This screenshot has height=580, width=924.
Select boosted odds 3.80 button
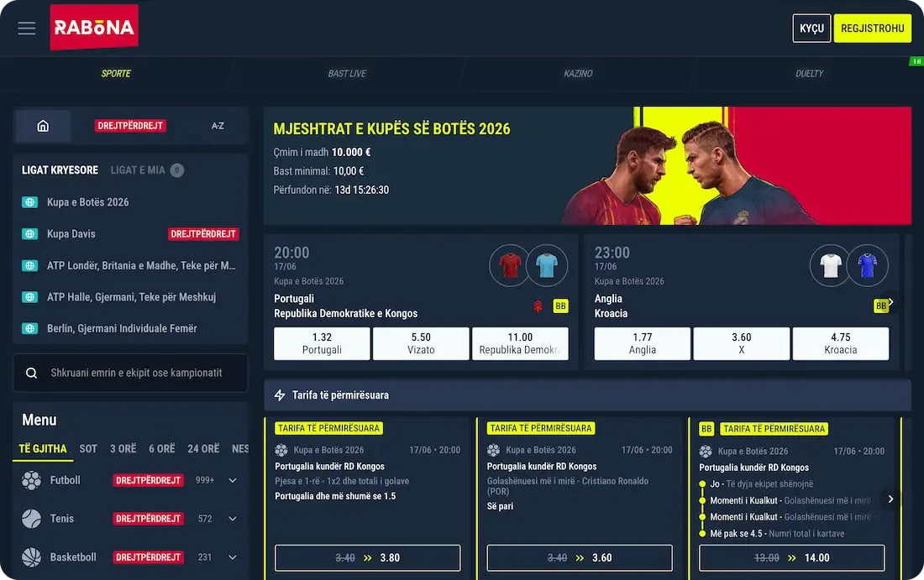pyautogui.click(x=368, y=557)
